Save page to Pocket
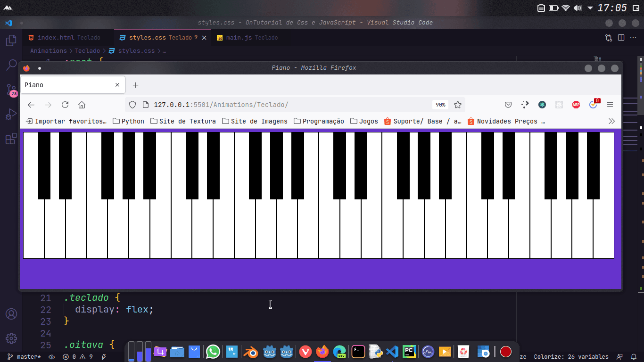The image size is (644, 362). click(x=508, y=105)
